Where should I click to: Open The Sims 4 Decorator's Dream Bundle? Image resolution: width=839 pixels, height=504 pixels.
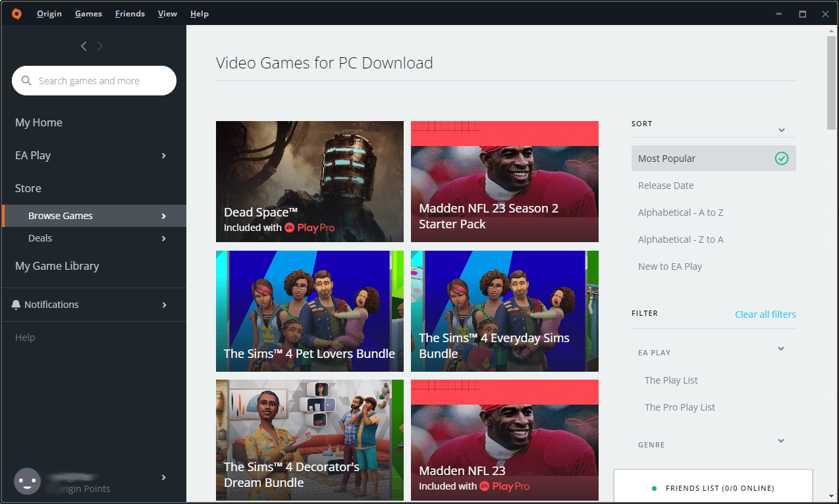tap(310, 440)
